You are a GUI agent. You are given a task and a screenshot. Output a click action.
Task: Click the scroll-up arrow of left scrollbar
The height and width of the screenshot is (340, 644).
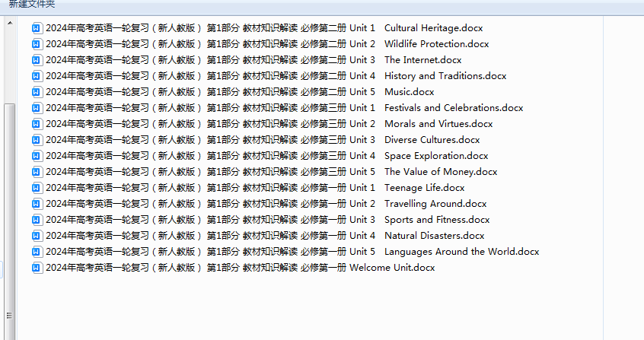[x=10, y=23]
